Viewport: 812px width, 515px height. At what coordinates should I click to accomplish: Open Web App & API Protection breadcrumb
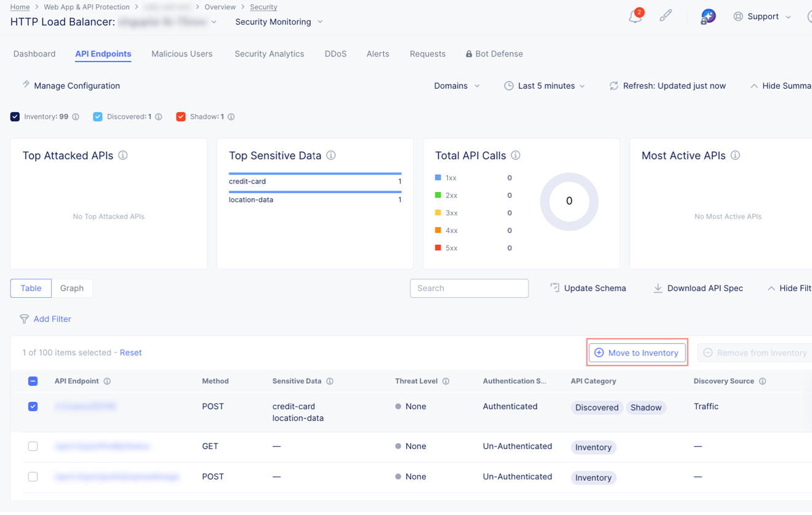[87, 7]
